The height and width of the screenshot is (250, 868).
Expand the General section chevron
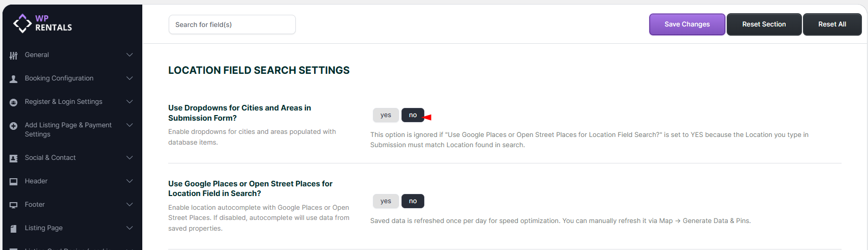(130, 55)
